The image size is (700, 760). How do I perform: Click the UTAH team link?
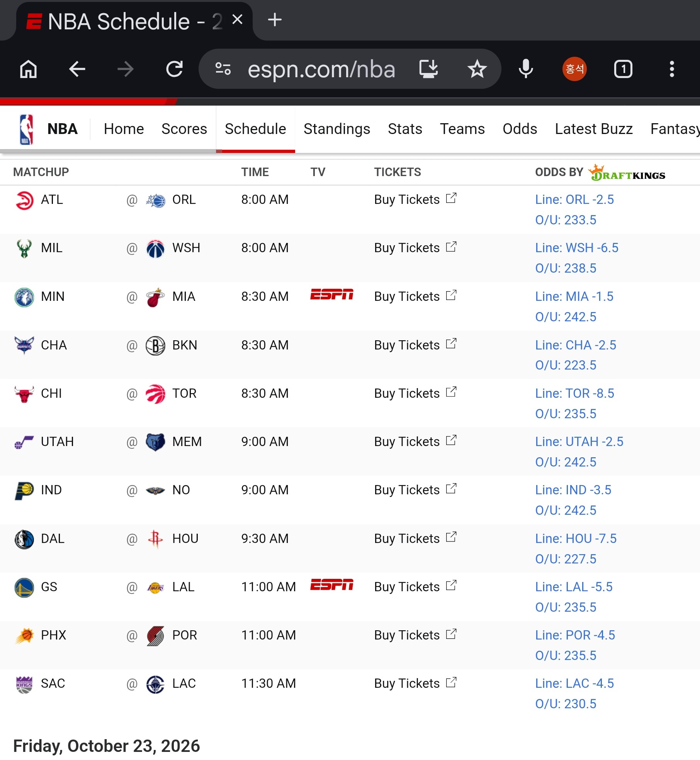(x=57, y=442)
